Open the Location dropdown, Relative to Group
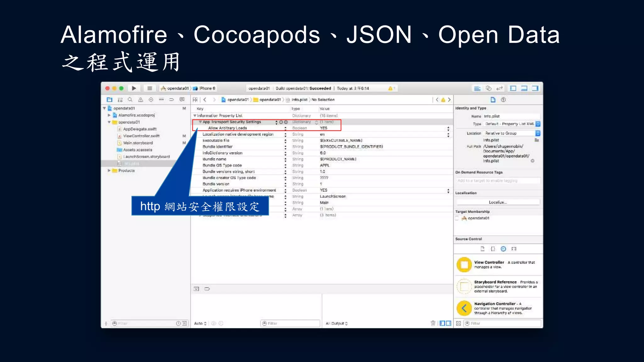The width and height of the screenshot is (644, 362). (512, 133)
